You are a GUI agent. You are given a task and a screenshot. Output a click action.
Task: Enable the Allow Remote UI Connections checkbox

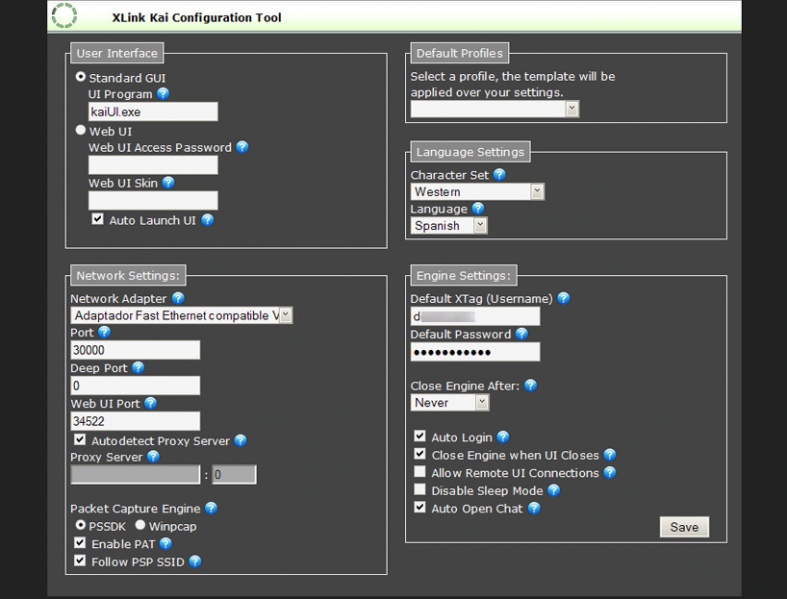420,473
